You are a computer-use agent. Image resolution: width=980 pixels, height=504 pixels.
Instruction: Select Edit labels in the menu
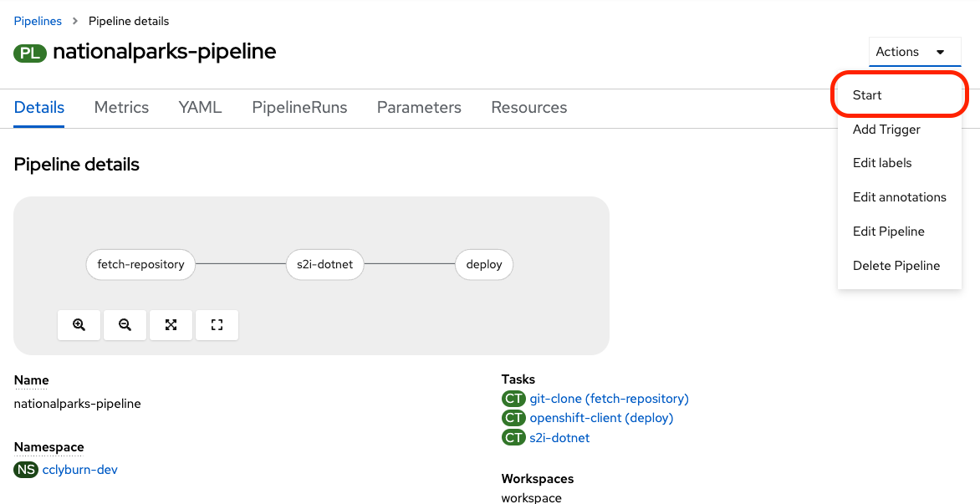click(x=900, y=163)
